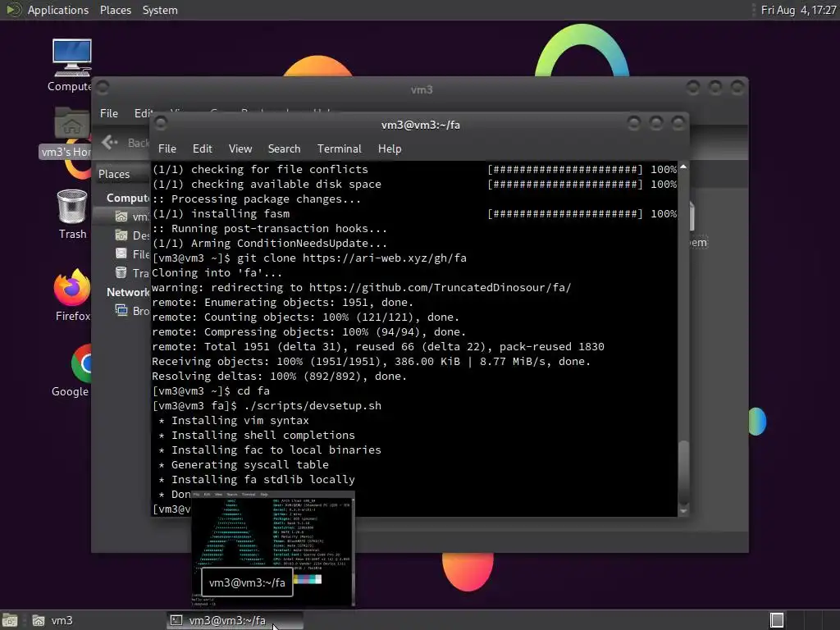
Task: Select Browse Network entry in sidebar
Action: (132, 310)
